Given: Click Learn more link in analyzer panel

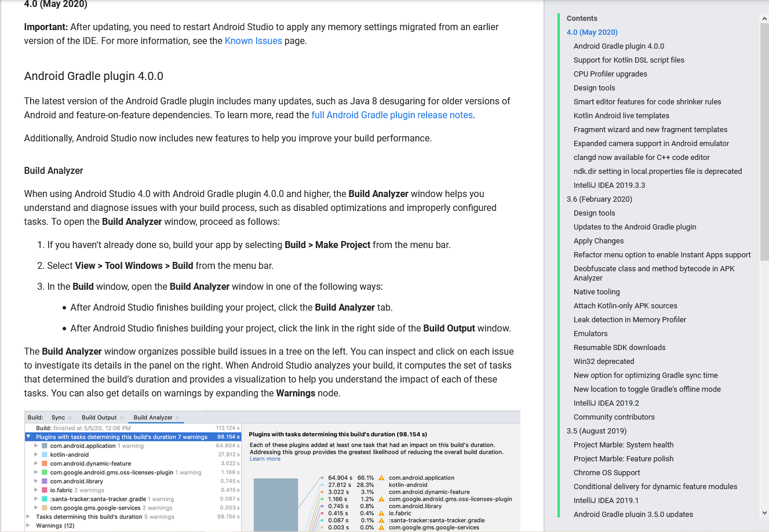Looking at the screenshot, I should coord(265,459).
